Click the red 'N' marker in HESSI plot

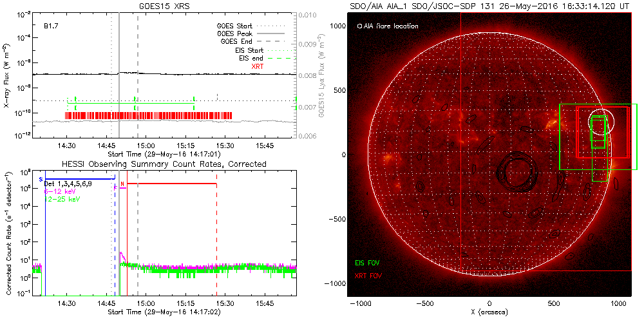[x=122, y=184]
